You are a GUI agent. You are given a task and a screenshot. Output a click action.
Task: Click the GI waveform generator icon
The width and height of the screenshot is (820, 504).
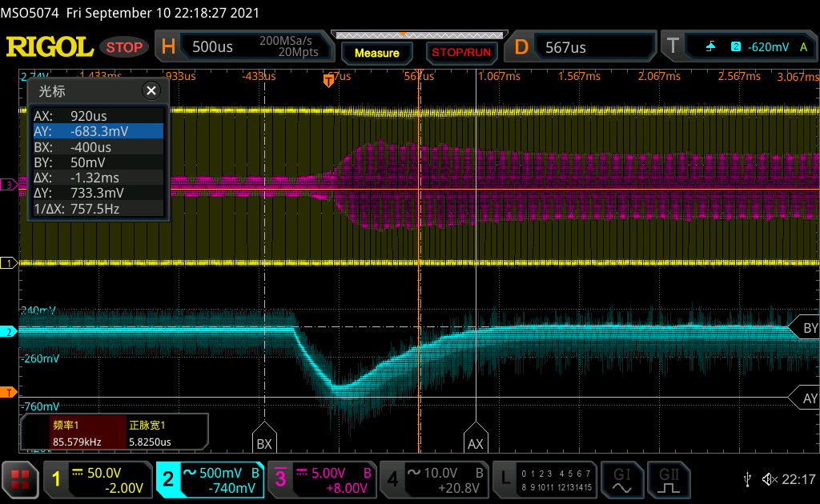tap(622, 479)
